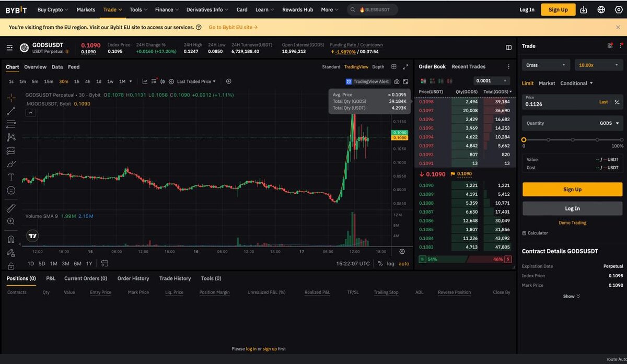Open the forecasting and measurement tools
Viewport: 627px width, 364px height.
tap(11, 151)
